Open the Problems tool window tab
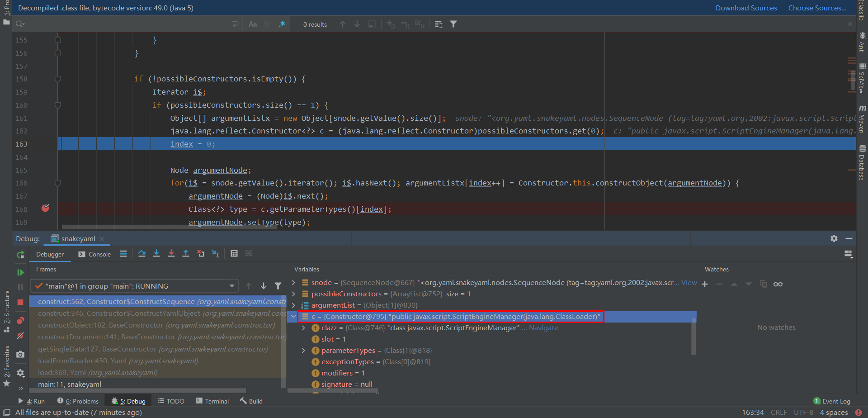 coord(78,401)
